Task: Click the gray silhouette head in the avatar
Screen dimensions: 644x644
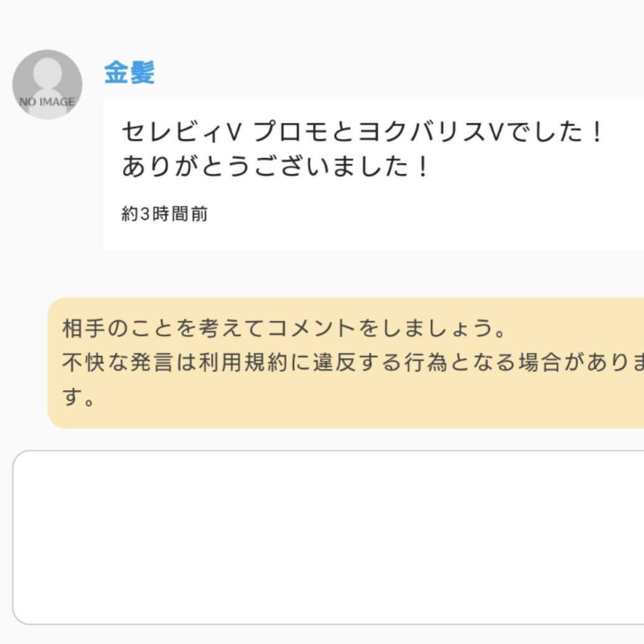Action: (x=47, y=73)
